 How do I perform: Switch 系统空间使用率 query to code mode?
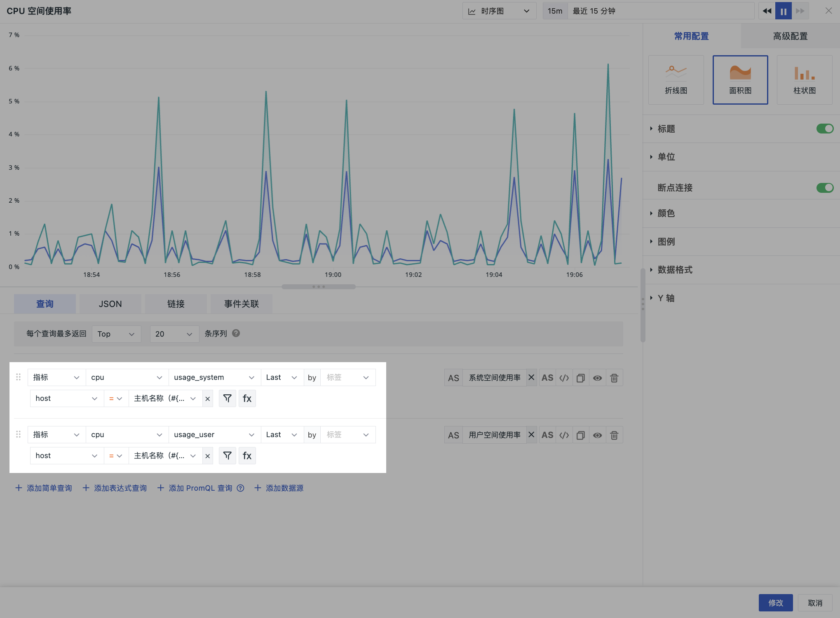click(x=564, y=378)
